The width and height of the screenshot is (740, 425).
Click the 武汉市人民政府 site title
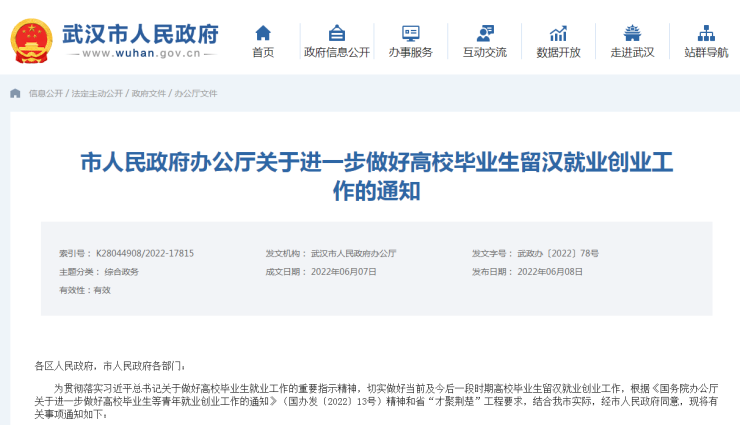pyautogui.click(x=140, y=32)
